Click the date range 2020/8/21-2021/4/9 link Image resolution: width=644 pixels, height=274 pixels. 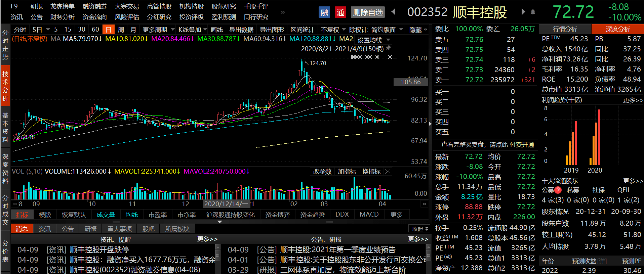[343, 49]
